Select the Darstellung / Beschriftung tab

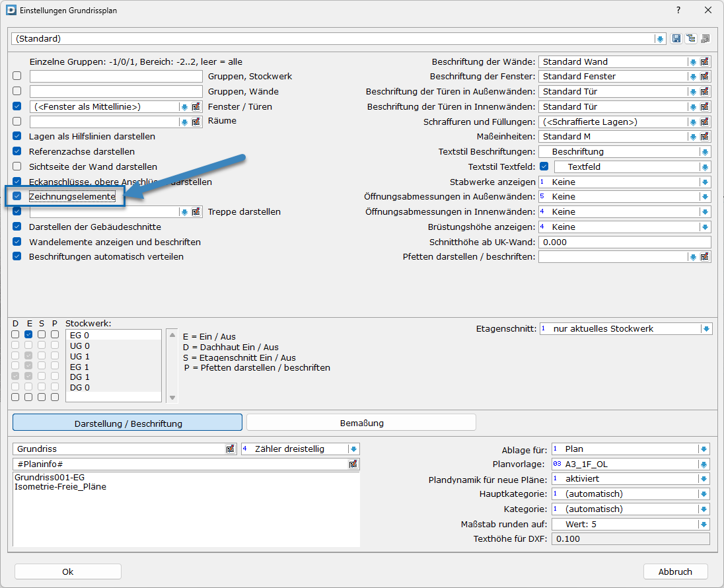128,423
